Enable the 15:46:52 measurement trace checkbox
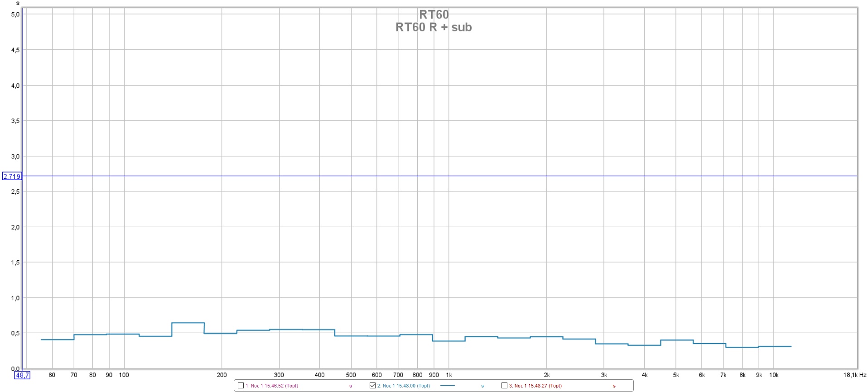Viewport: 868px width, 392px height. [x=241, y=386]
